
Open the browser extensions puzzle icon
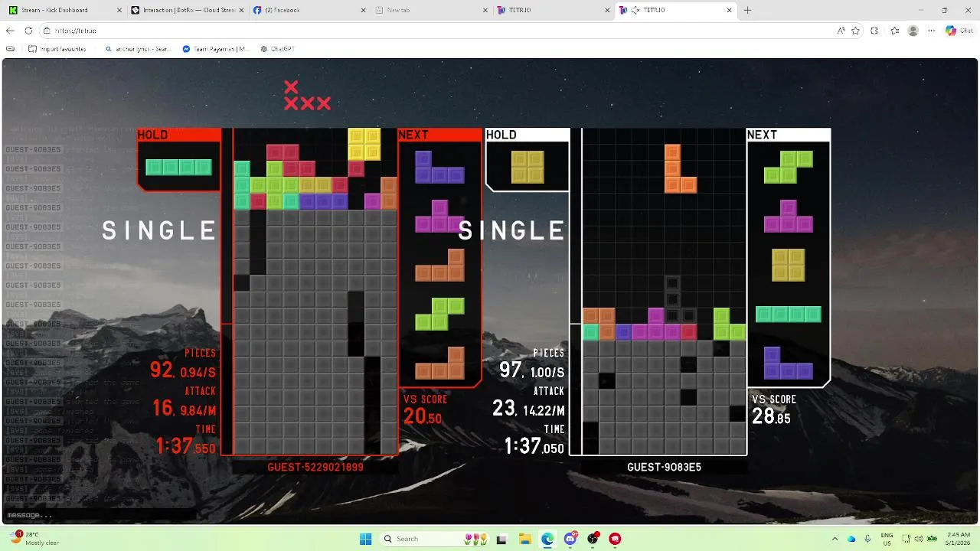click(x=874, y=31)
